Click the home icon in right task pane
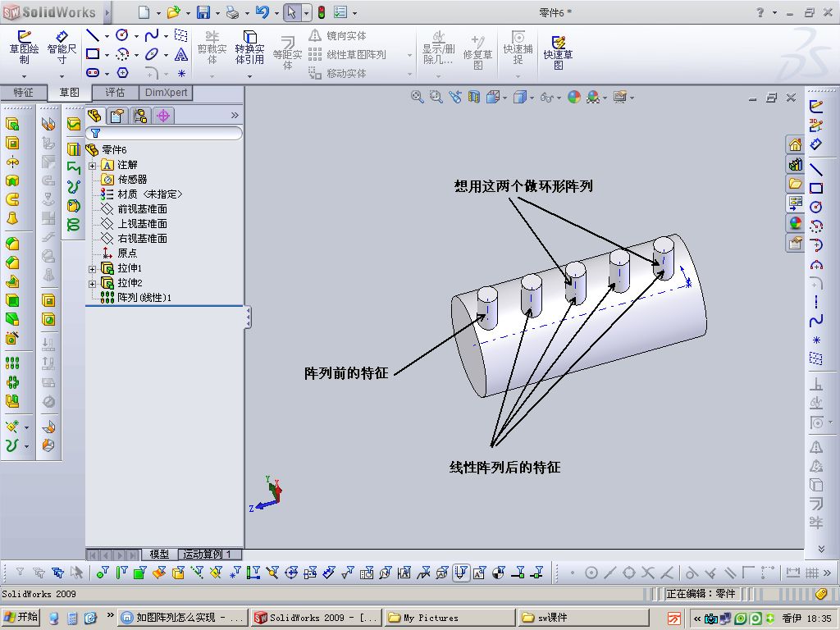The image size is (840, 630). pyautogui.click(x=796, y=144)
